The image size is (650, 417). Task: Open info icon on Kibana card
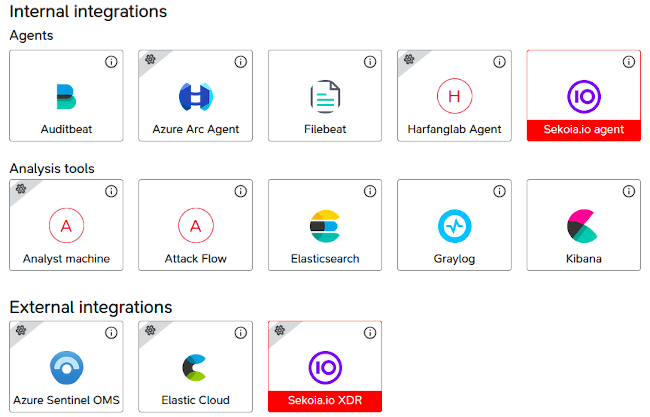tap(628, 191)
